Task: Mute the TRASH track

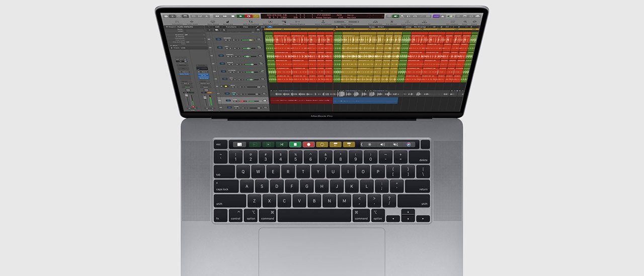Action: click(228, 56)
